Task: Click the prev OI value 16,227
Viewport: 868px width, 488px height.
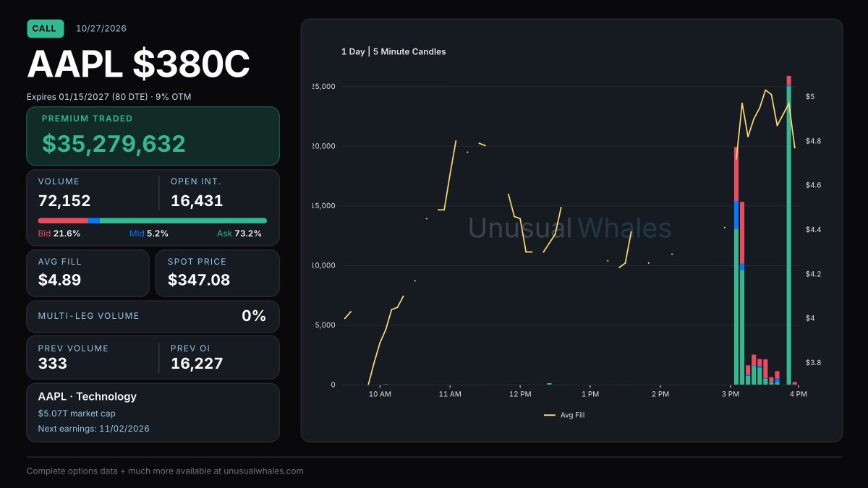Action: click(197, 364)
